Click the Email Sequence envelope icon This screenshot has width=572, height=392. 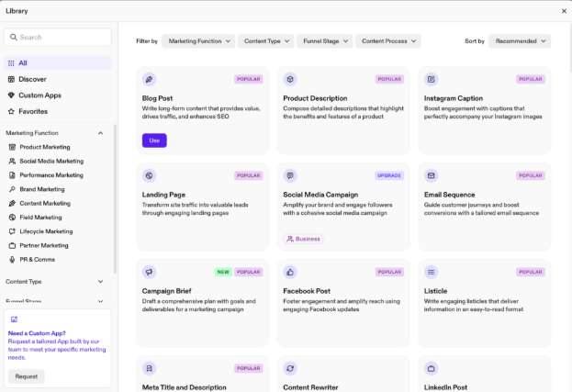pyautogui.click(x=432, y=175)
